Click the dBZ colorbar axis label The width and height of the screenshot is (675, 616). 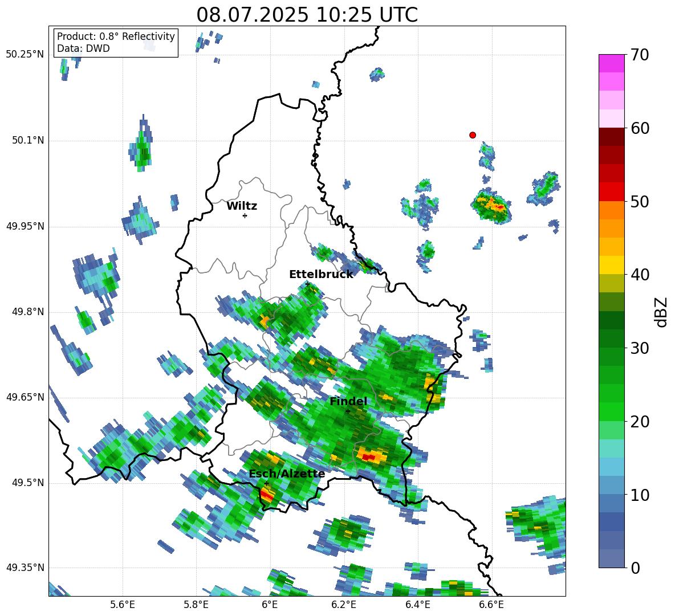pos(662,312)
